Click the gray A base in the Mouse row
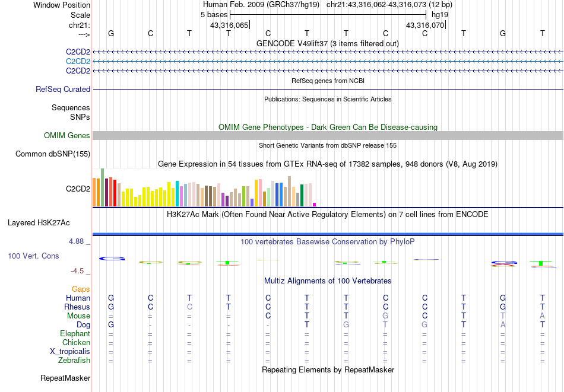Image resolution: width=564 pixels, height=392 pixels. click(542, 316)
